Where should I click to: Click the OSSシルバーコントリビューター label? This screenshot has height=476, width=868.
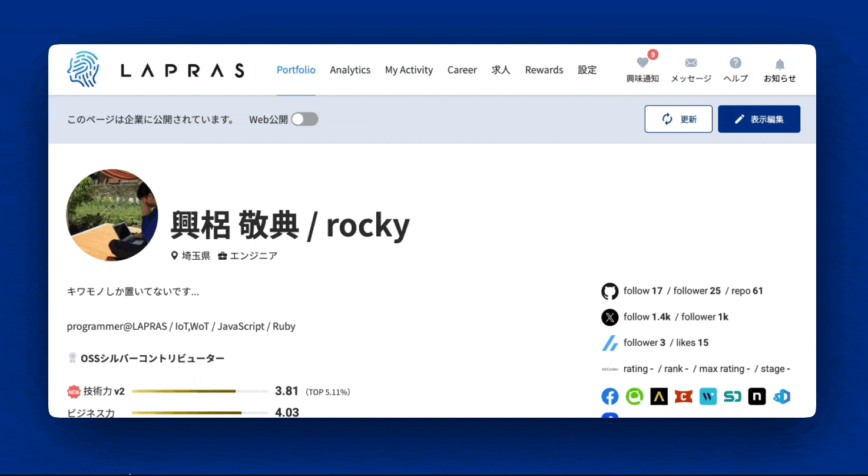click(x=153, y=358)
